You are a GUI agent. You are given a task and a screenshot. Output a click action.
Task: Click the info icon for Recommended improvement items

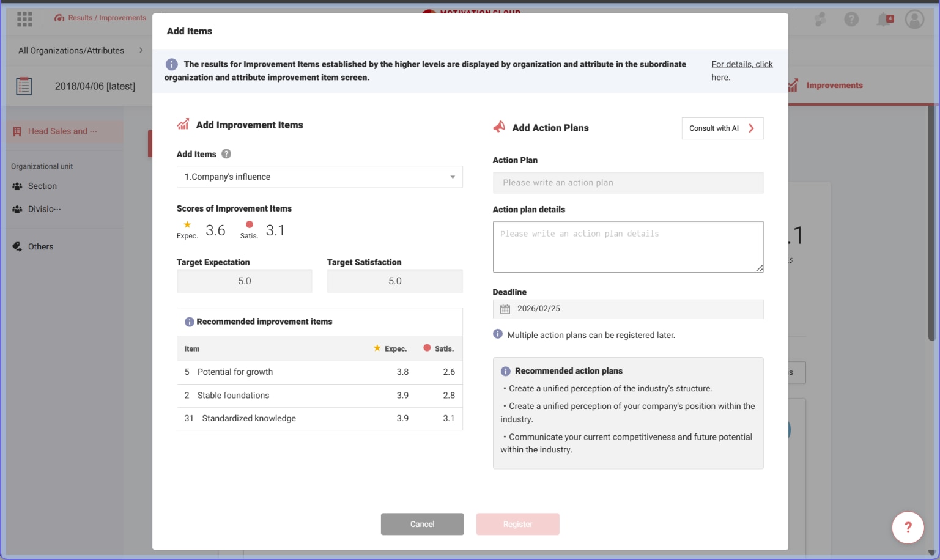coord(190,322)
